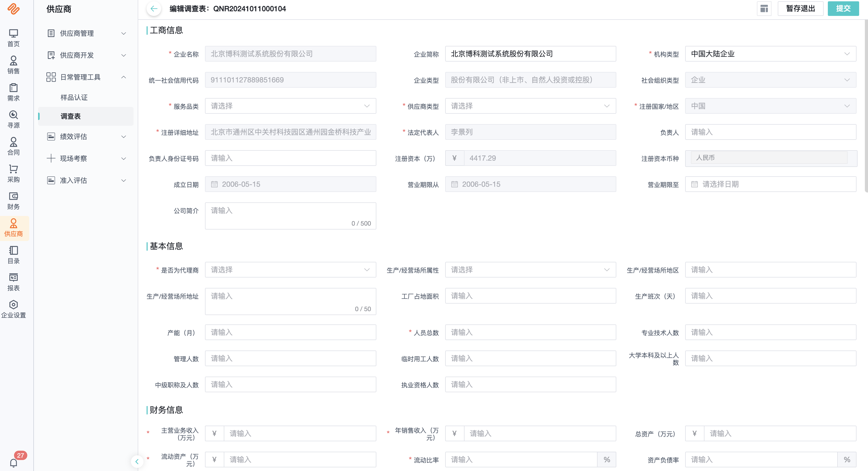Open the 是否为代理商 dropdown
This screenshot has height=471, width=868.
tap(291, 270)
